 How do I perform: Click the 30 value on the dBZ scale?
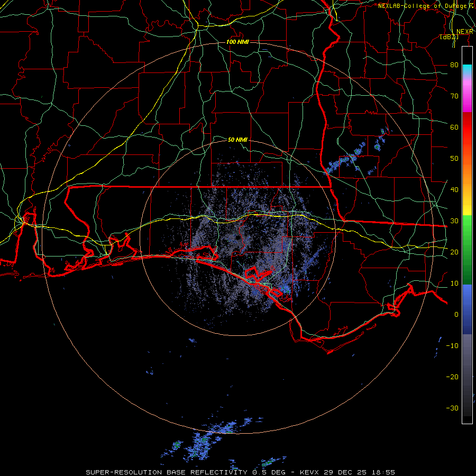point(454,221)
